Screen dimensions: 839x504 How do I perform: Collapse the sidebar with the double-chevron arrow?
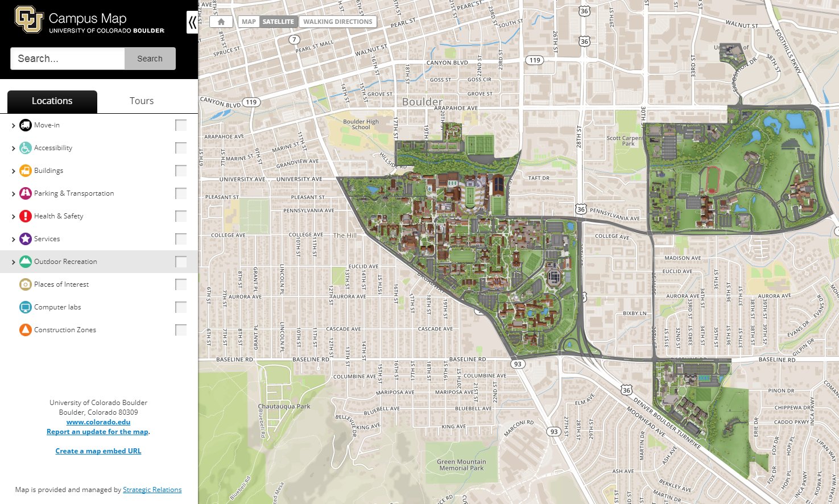[x=191, y=21]
